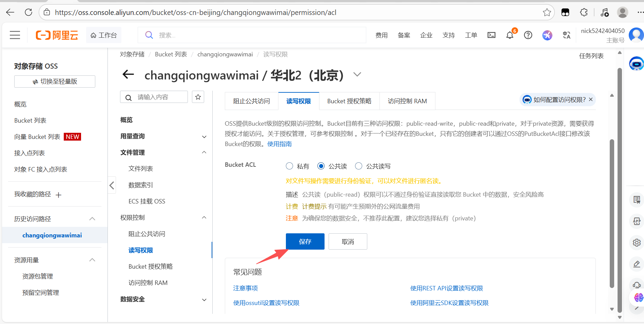This screenshot has height=324, width=644.
Task: Open 使用REST API设置读写权限 link
Action: [x=447, y=288]
